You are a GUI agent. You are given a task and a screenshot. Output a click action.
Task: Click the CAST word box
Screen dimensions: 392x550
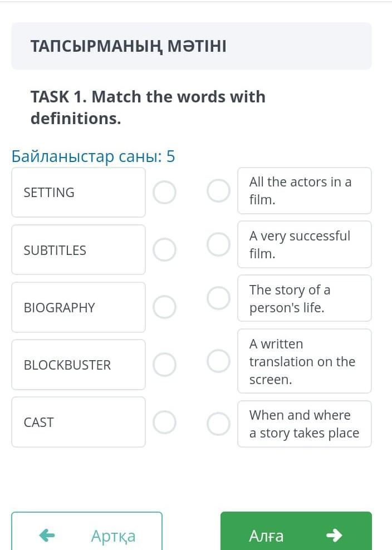tap(79, 422)
